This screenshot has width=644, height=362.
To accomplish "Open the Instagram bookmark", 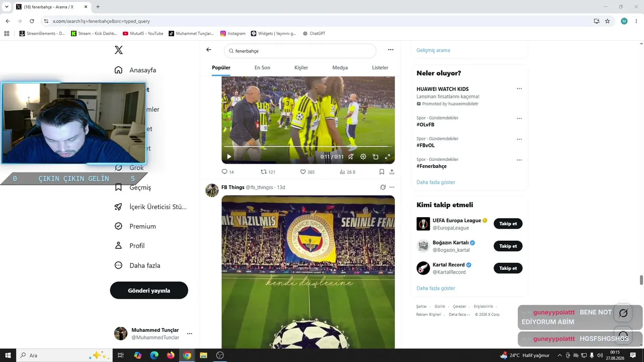I will coord(233,34).
